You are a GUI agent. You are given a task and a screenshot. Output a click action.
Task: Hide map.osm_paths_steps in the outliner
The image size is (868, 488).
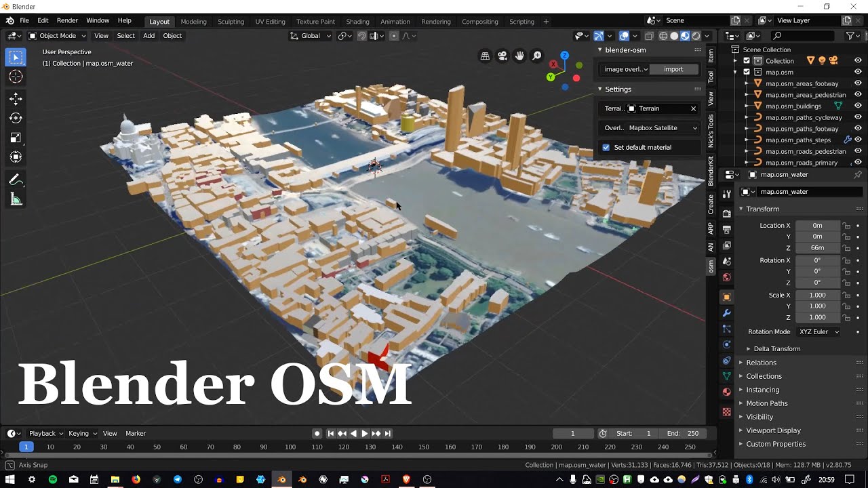click(858, 140)
